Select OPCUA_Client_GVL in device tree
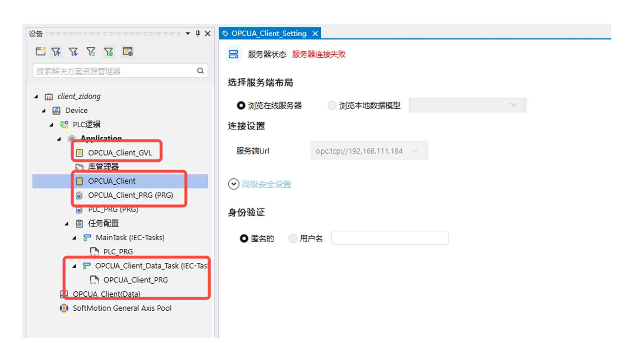The image size is (644, 362). pyautogui.click(x=120, y=153)
